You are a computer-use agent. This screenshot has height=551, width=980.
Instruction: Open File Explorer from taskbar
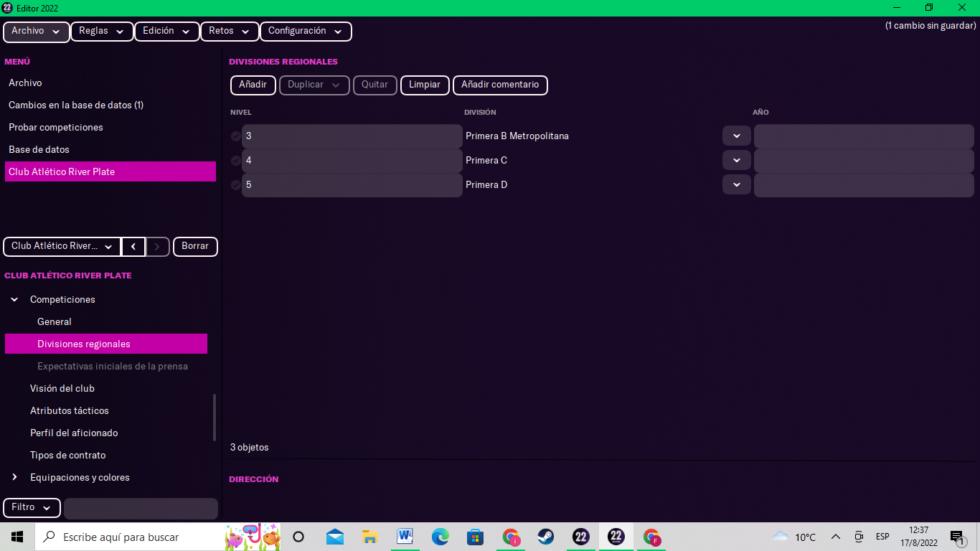click(370, 537)
